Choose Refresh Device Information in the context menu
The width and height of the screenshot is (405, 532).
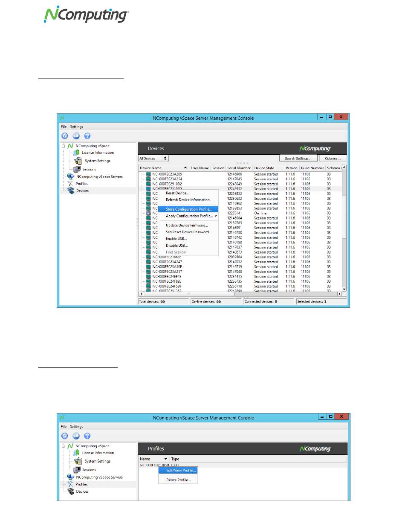[x=188, y=199]
